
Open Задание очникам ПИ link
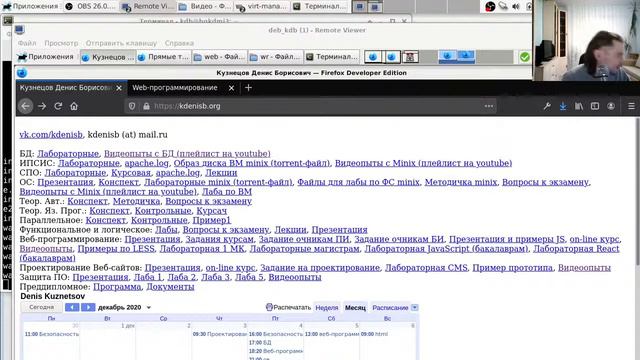click(304, 239)
